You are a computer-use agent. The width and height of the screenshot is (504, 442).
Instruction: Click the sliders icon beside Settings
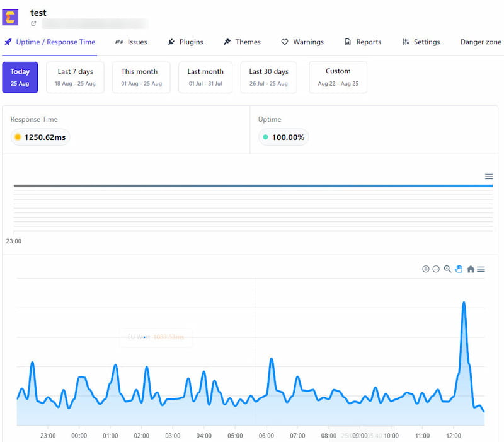click(406, 42)
